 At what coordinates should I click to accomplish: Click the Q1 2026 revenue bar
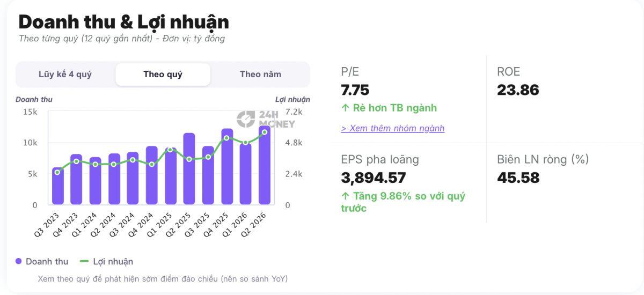pos(245,174)
